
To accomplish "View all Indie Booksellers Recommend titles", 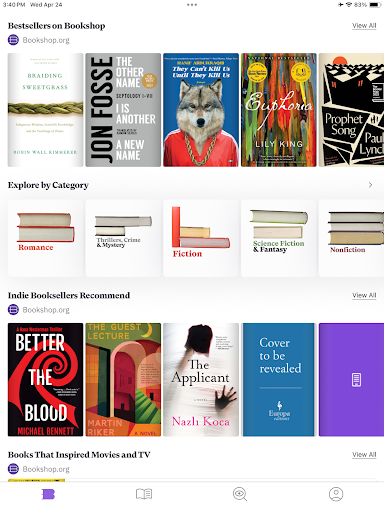I will [364, 295].
